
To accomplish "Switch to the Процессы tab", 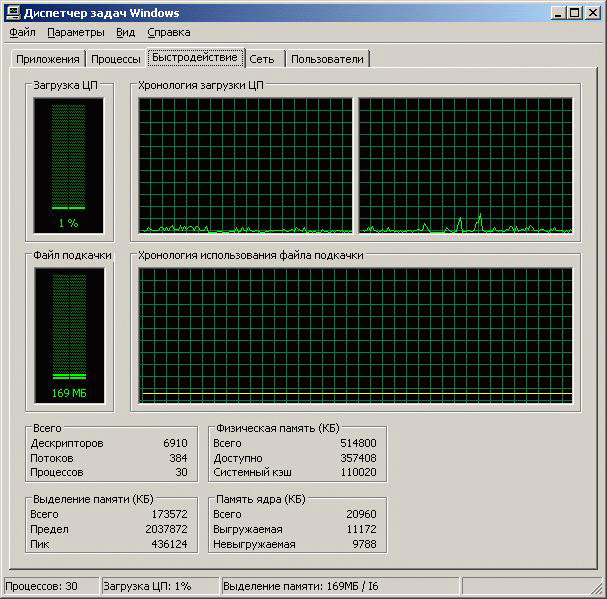I will point(115,59).
